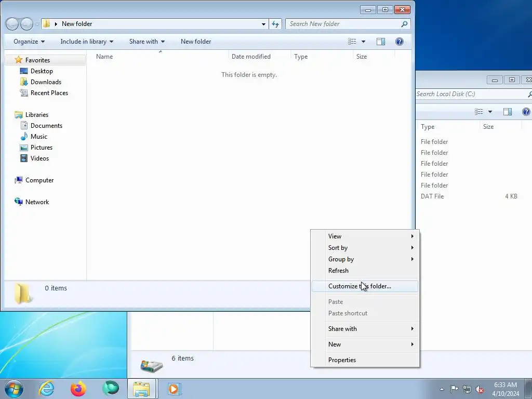Change view with the view icon in New folder
The image size is (532, 399).
(x=352, y=42)
